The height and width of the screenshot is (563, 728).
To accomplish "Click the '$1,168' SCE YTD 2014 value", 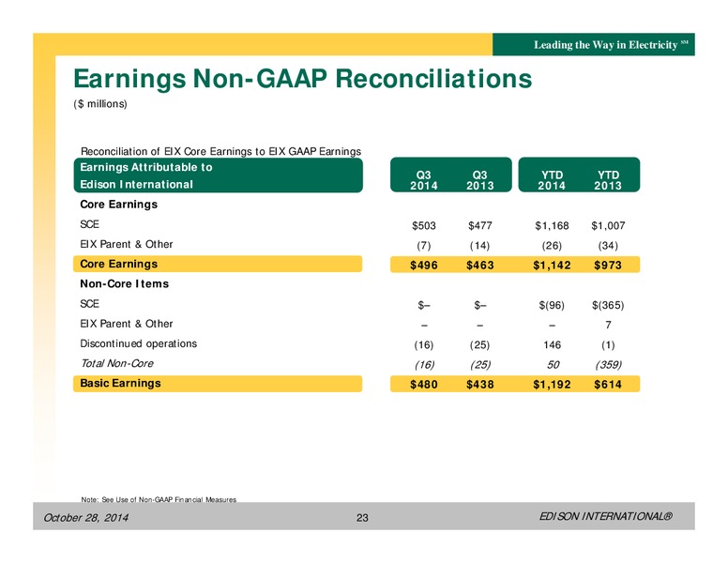I will point(552,226).
